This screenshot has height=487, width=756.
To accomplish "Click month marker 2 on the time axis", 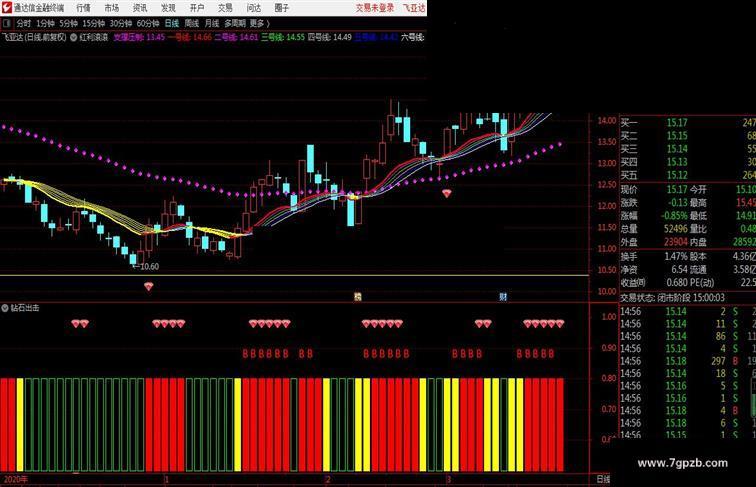I will point(328,479).
